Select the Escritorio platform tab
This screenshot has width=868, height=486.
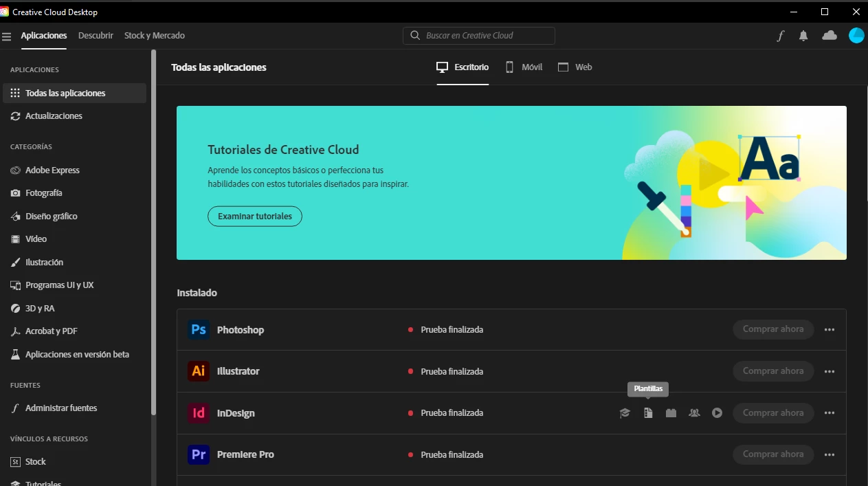tap(463, 67)
